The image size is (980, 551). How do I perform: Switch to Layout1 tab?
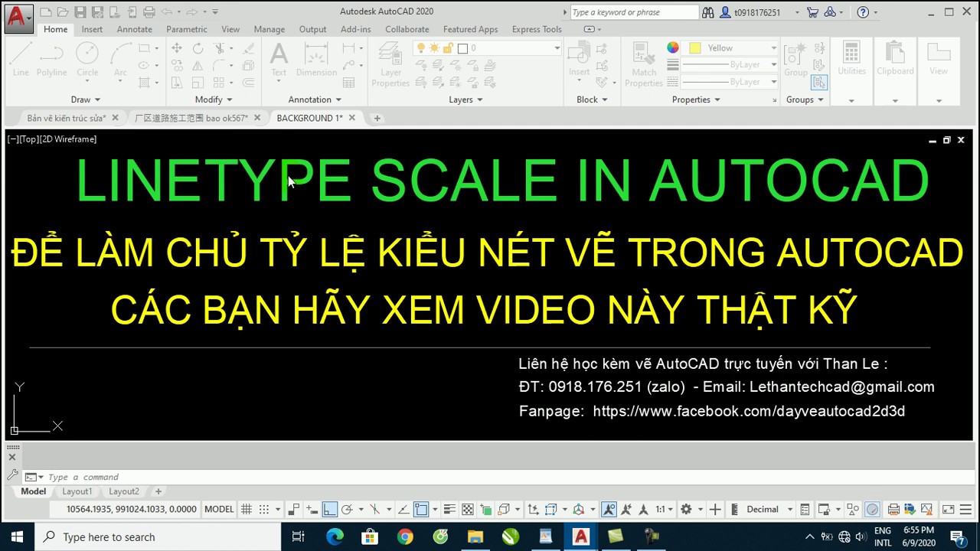tap(77, 491)
